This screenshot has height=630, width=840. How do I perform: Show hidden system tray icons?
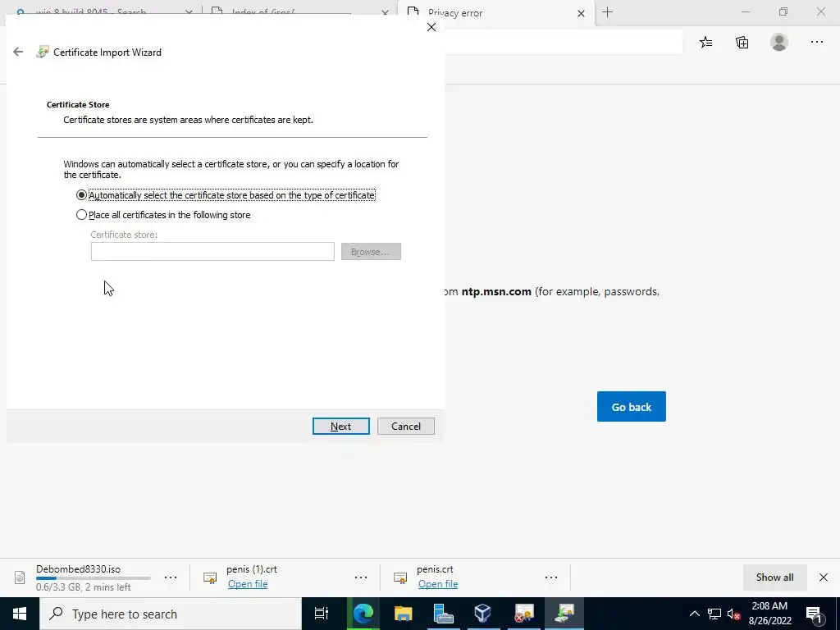(x=694, y=614)
